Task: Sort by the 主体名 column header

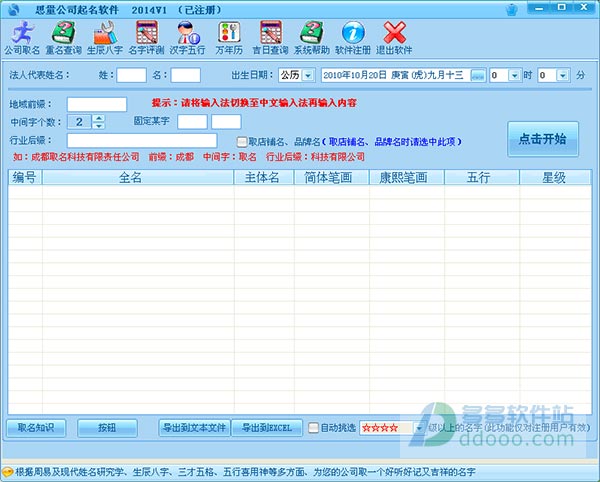Action: click(x=264, y=177)
